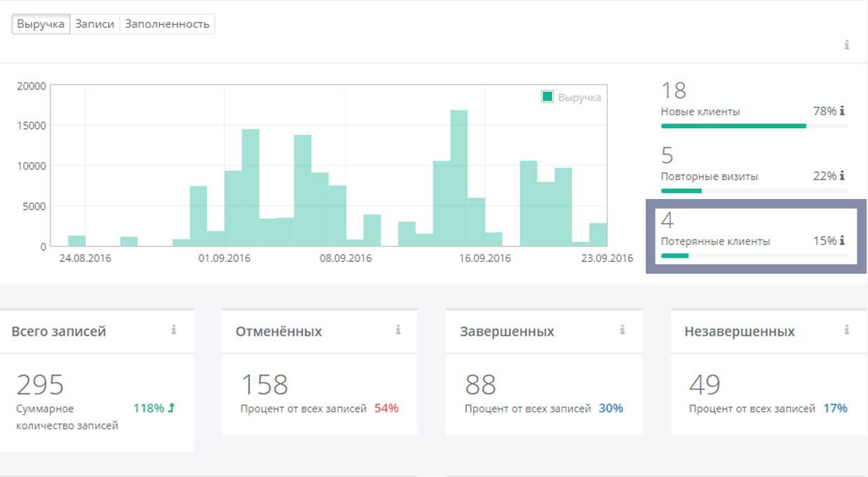Switch to the Записи tab
868x477 pixels.
(x=94, y=24)
